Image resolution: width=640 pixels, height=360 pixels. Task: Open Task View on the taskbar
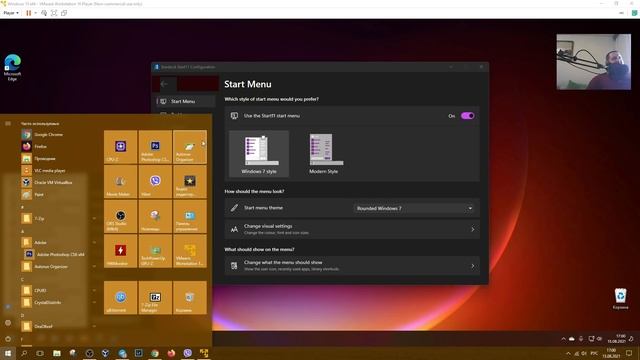tap(40, 353)
